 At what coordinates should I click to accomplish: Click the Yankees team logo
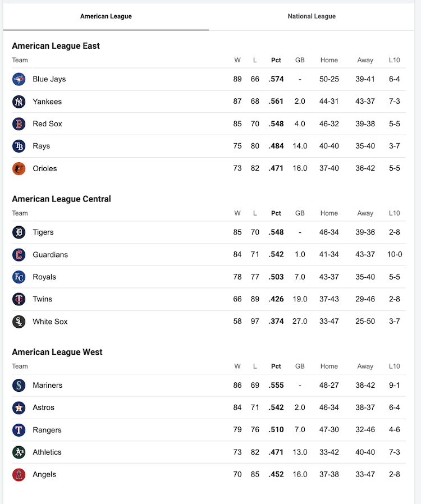coord(19,102)
